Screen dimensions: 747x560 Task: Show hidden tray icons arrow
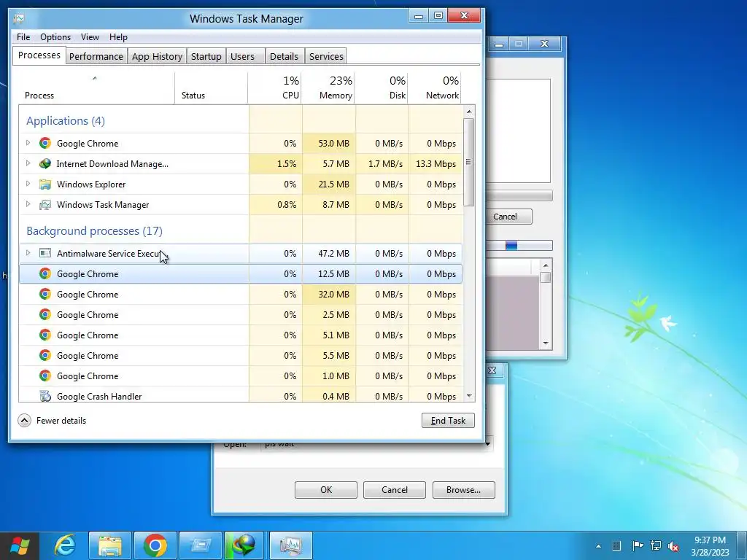click(598, 546)
